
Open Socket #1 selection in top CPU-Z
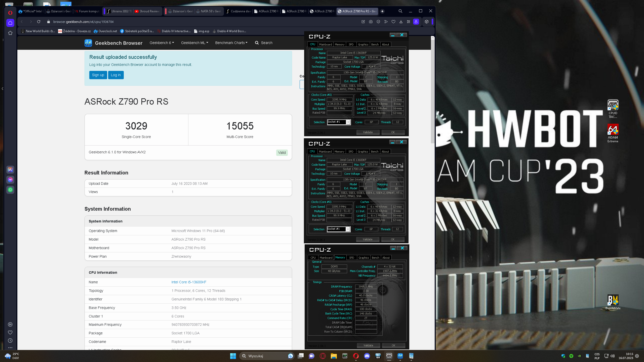(x=339, y=122)
